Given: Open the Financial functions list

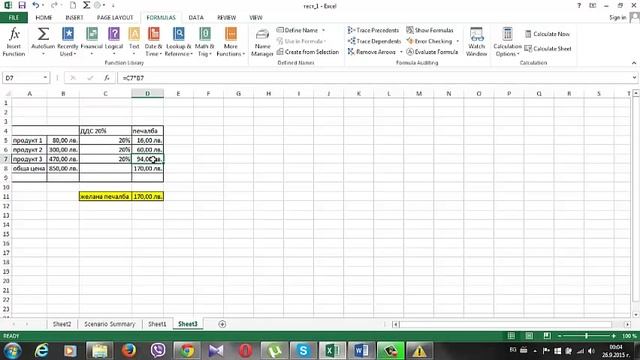Looking at the screenshot, I should pos(91,42).
